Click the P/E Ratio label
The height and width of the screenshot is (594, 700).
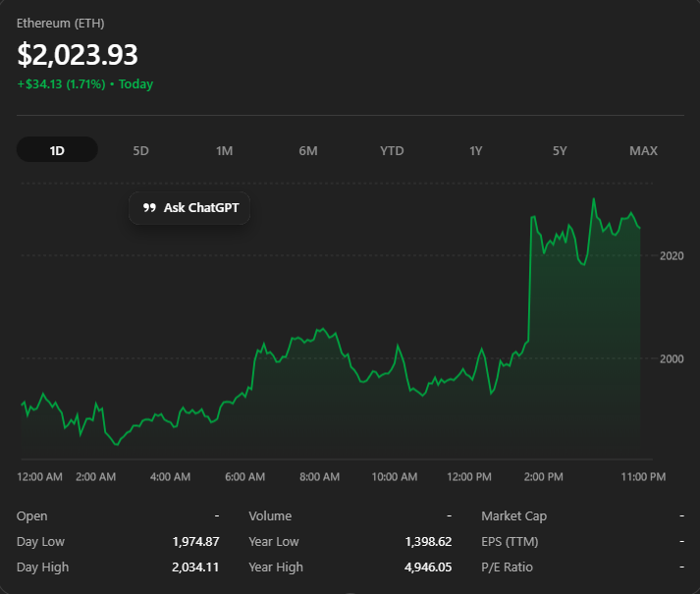point(508,567)
